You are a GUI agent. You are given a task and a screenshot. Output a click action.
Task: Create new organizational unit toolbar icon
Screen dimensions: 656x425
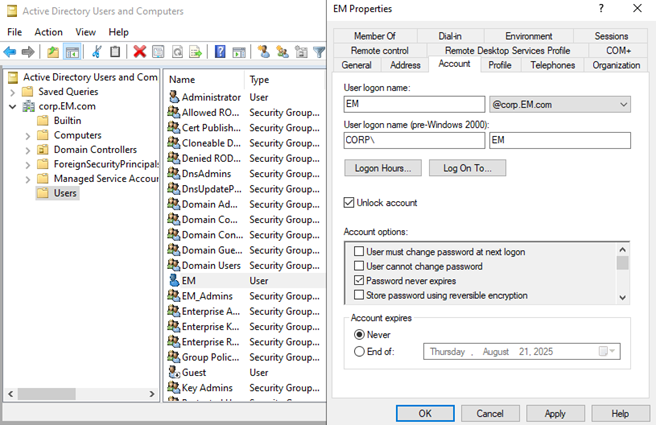pos(301,52)
